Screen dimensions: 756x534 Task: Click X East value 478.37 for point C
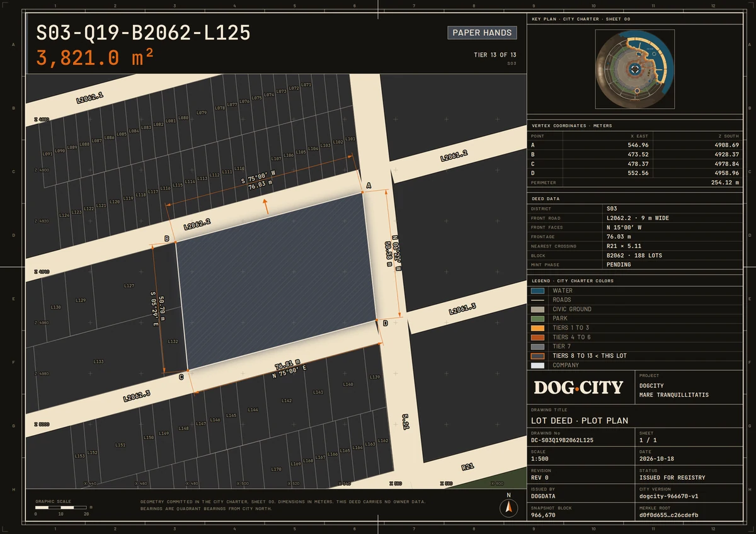638,164
